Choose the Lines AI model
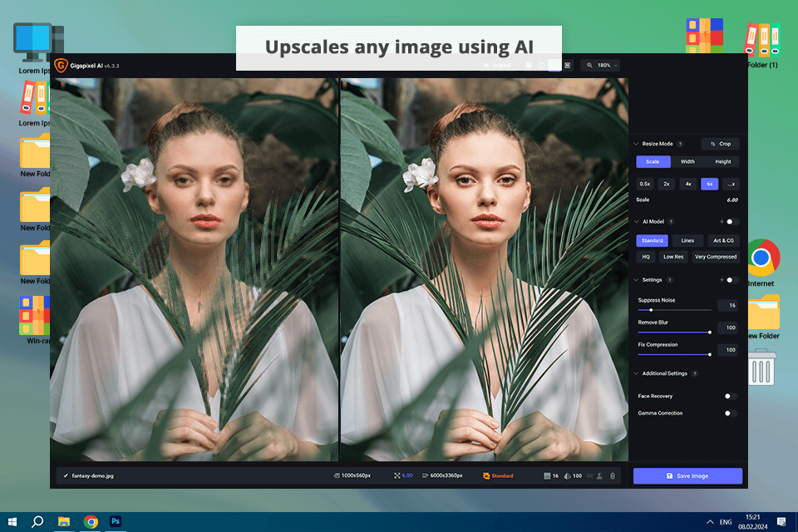 point(687,241)
